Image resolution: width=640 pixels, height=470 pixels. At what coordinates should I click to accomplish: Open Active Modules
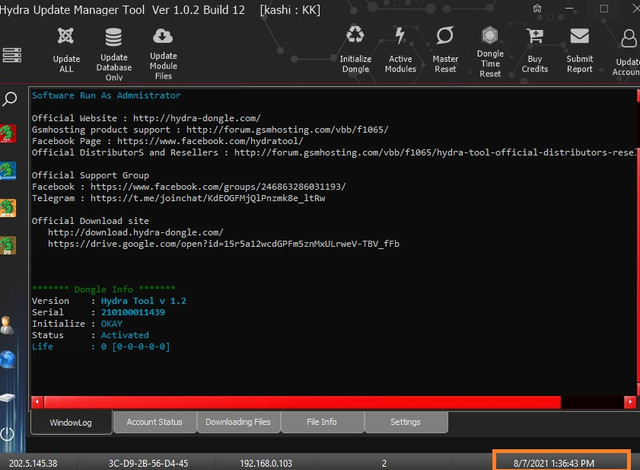(x=400, y=50)
